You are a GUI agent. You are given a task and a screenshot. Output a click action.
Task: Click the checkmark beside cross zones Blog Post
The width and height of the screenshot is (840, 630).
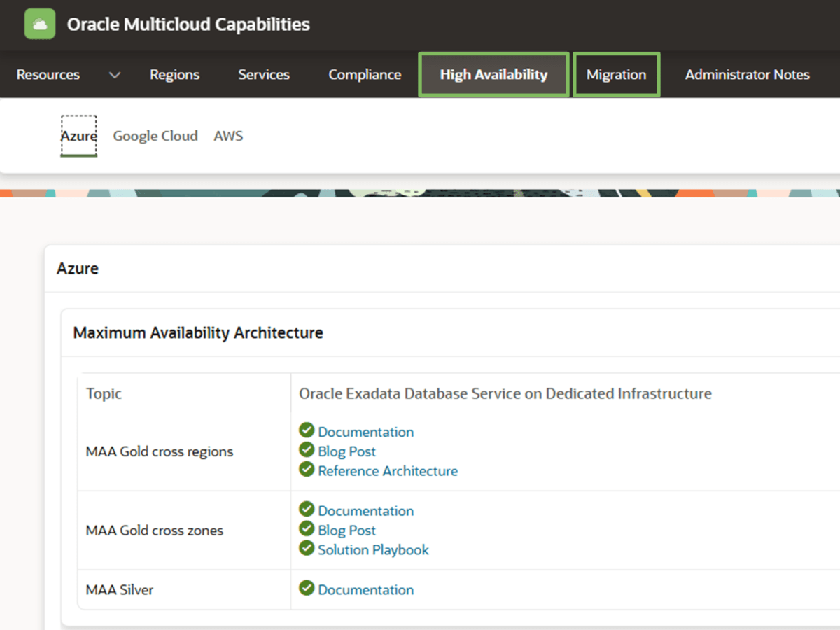[307, 530]
